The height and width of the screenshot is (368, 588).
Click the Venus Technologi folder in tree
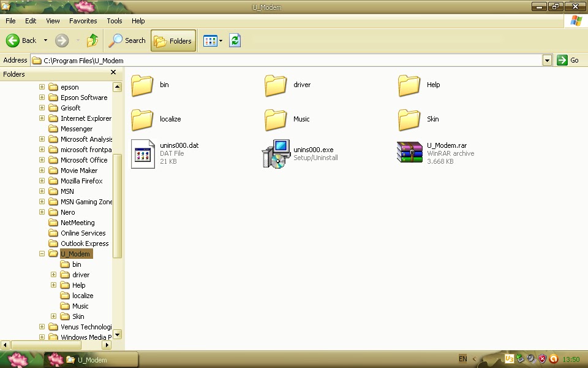(x=86, y=327)
